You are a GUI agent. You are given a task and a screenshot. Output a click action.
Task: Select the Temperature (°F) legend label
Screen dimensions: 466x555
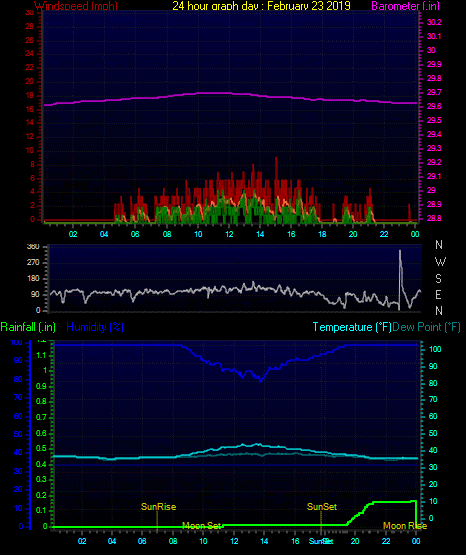(352, 327)
